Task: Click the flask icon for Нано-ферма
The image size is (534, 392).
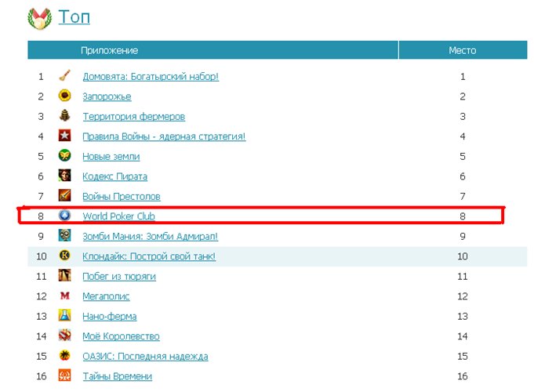Action: pyautogui.click(x=65, y=315)
